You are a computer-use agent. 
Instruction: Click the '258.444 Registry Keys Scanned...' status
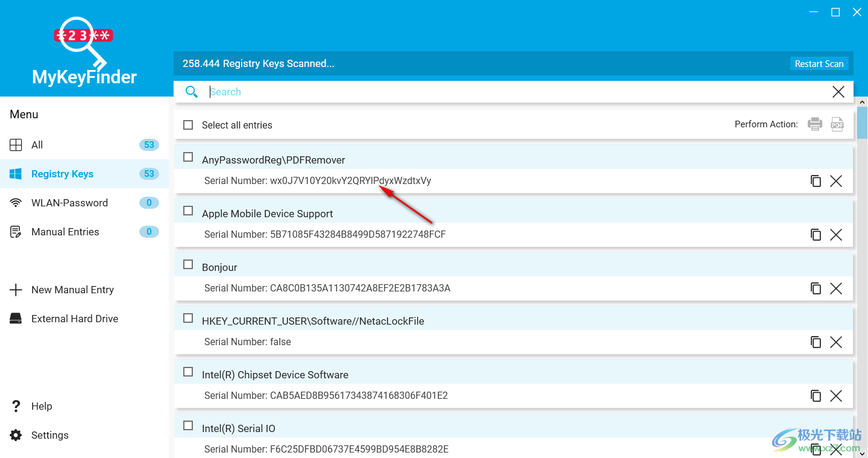pos(259,63)
